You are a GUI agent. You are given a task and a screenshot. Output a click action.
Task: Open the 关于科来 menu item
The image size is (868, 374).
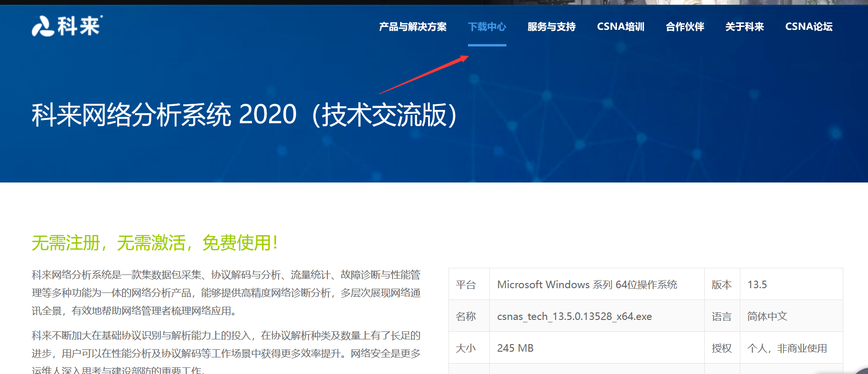coord(745,27)
